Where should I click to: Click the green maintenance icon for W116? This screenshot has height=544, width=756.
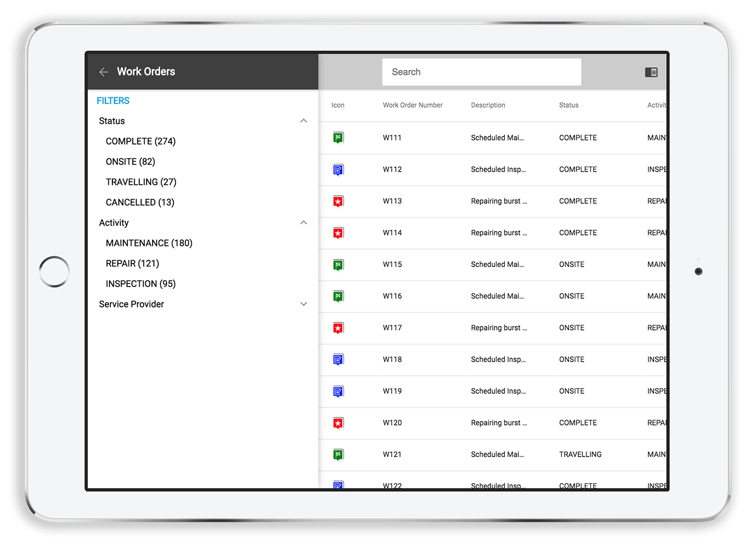[x=338, y=296]
